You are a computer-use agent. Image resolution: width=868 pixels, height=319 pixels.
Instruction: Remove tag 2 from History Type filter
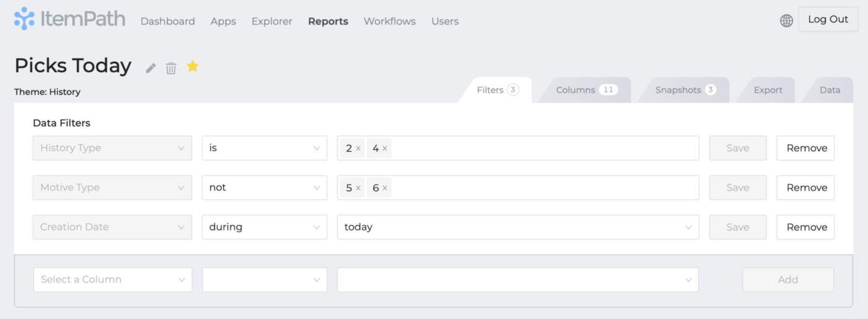[358, 149]
